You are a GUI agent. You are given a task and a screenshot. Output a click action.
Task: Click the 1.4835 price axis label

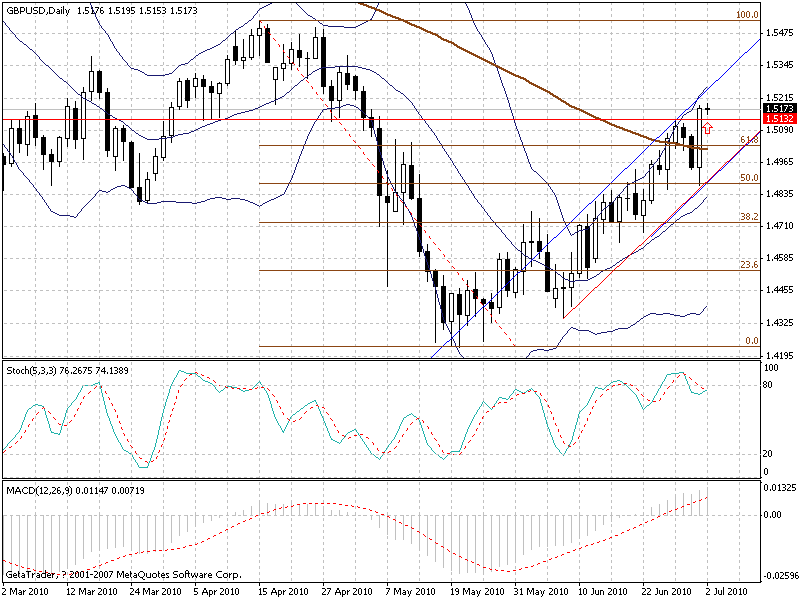pyautogui.click(x=780, y=194)
